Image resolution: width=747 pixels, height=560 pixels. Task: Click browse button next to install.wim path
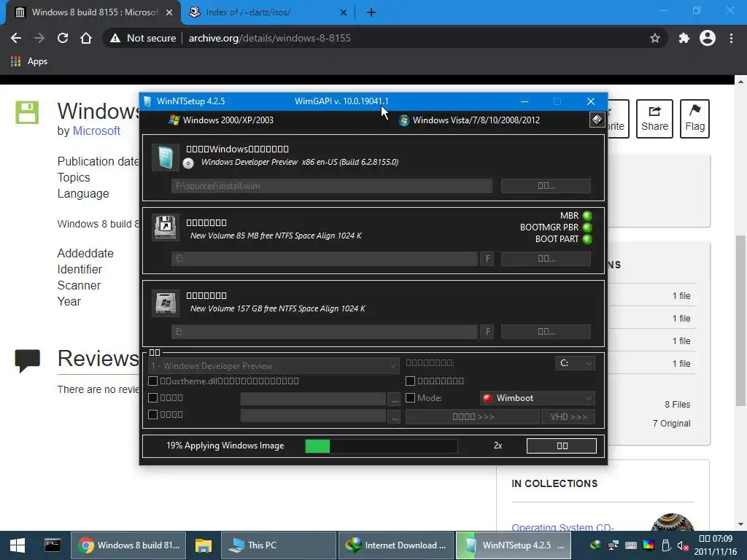[x=546, y=186]
